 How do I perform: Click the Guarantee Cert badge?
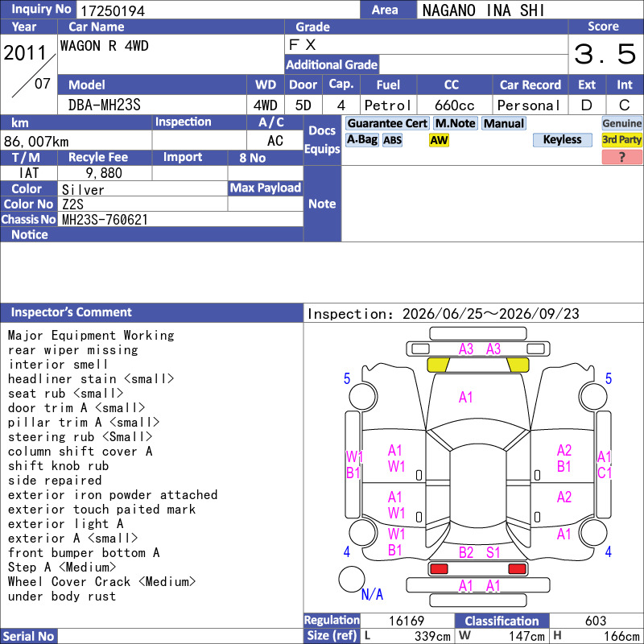[387, 123]
